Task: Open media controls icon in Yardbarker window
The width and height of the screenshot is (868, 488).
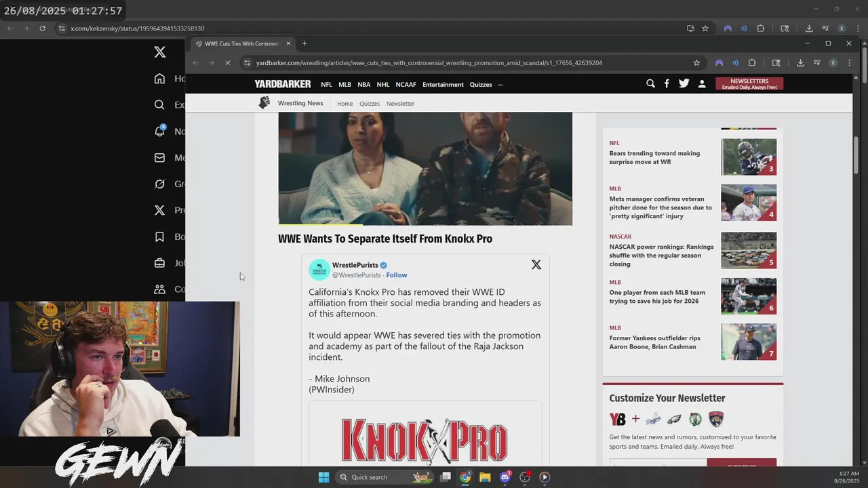Action: [x=816, y=62]
